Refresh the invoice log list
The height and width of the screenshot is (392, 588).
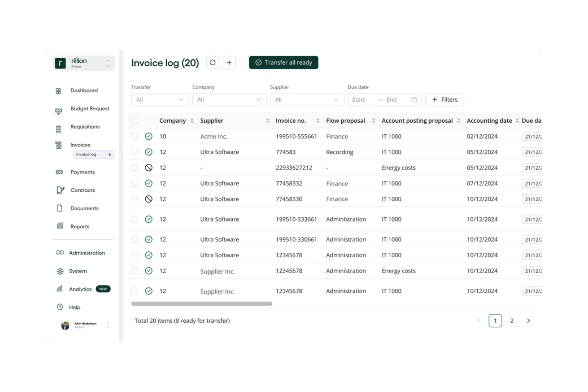coord(213,62)
